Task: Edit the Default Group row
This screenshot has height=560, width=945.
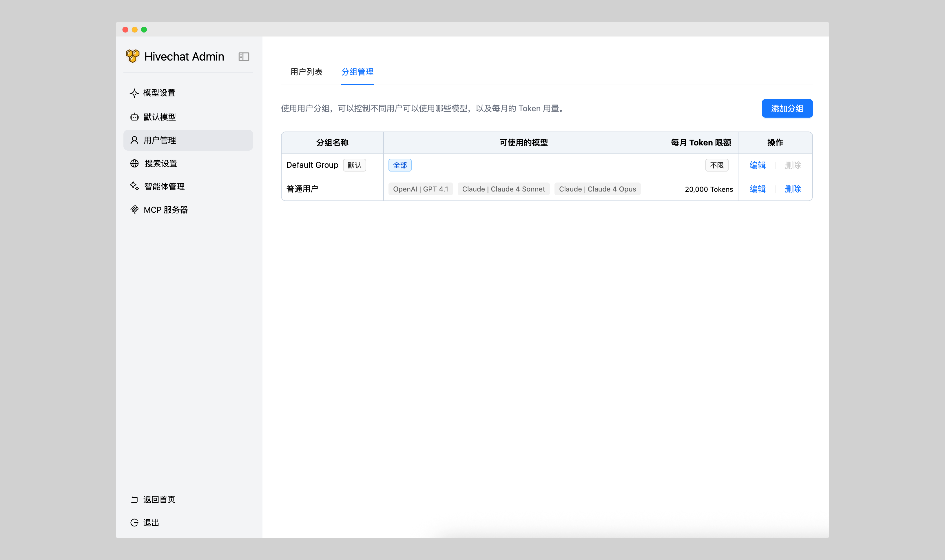Action: (x=758, y=165)
